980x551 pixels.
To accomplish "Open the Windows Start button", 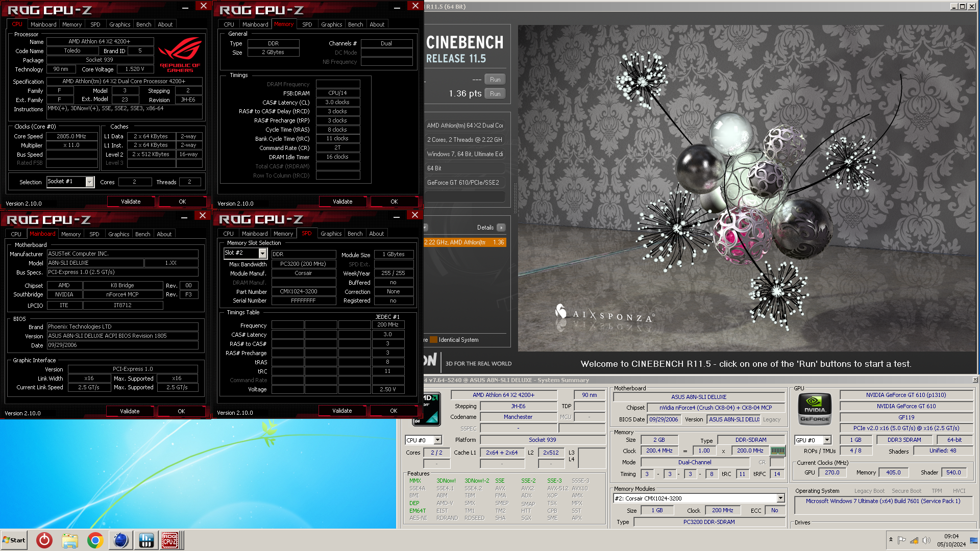I will 14,540.
